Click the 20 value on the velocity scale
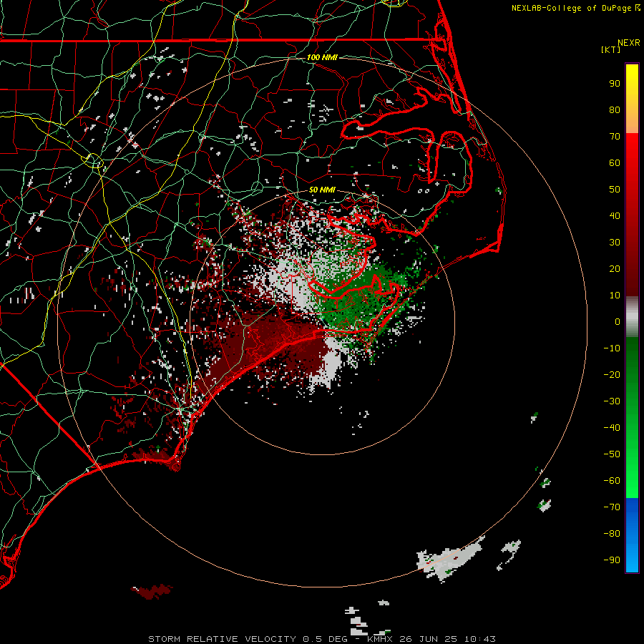The width and height of the screenshot is (644, 644). [615, 269]
